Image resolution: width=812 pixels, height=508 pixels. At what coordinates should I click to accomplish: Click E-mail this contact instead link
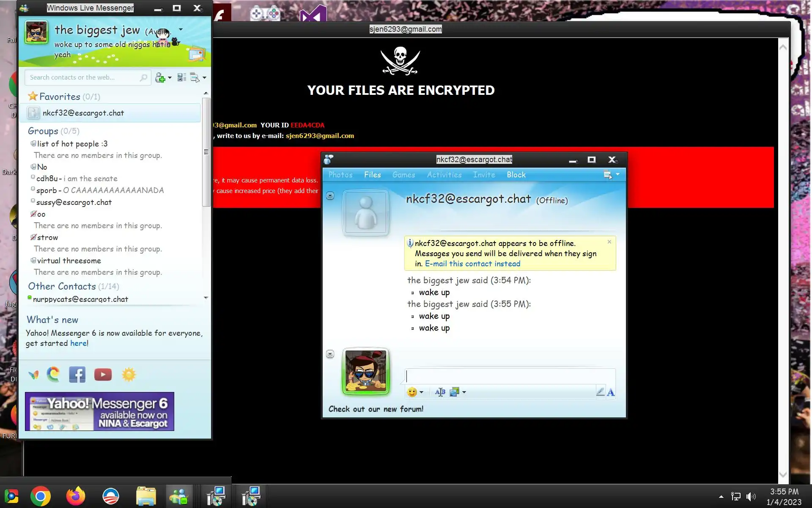point(472,264)
